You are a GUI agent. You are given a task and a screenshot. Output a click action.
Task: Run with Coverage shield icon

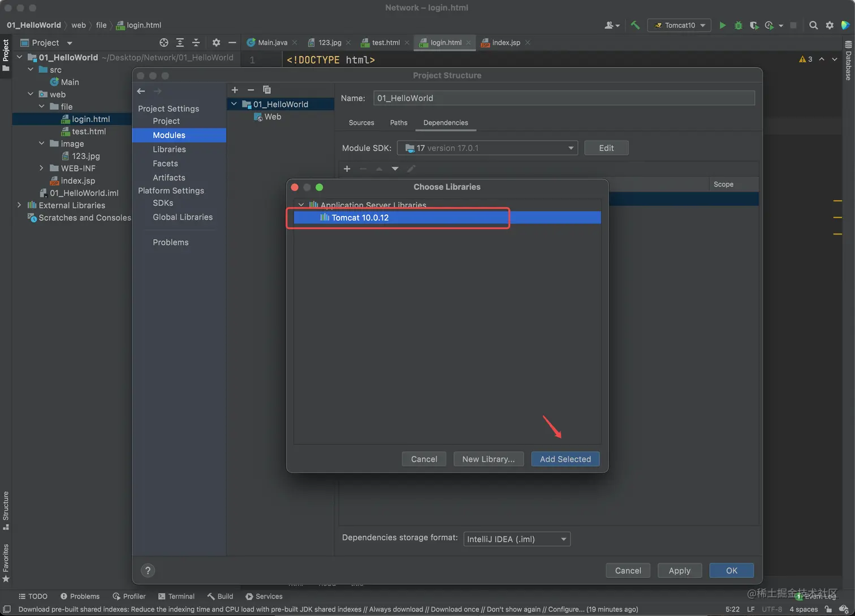click(x=754, y=25)
